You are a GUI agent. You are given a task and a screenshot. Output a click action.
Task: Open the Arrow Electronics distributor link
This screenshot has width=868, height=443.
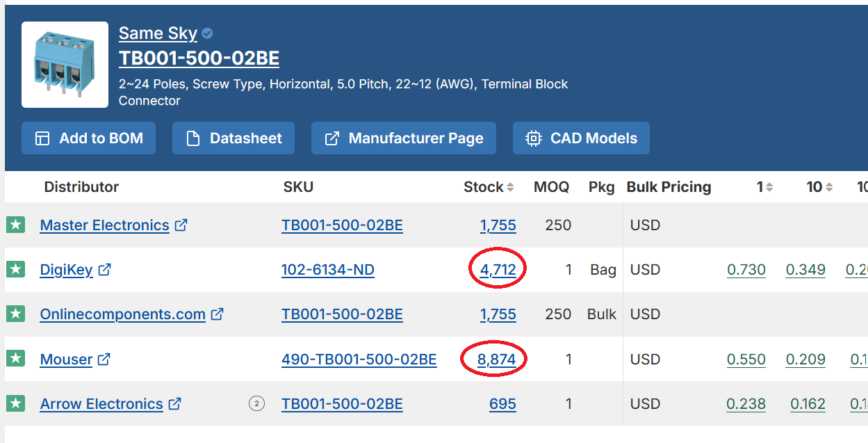pos(101,404)
